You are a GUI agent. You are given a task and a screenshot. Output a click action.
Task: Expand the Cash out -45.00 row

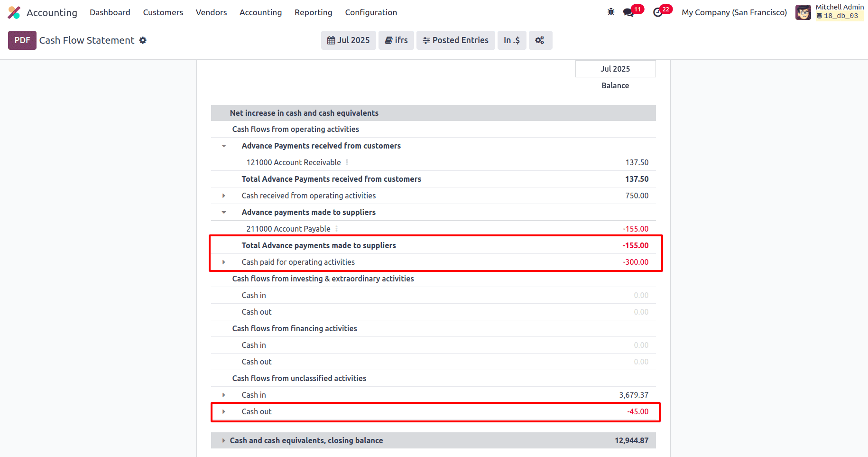click(x=224, y=411)
